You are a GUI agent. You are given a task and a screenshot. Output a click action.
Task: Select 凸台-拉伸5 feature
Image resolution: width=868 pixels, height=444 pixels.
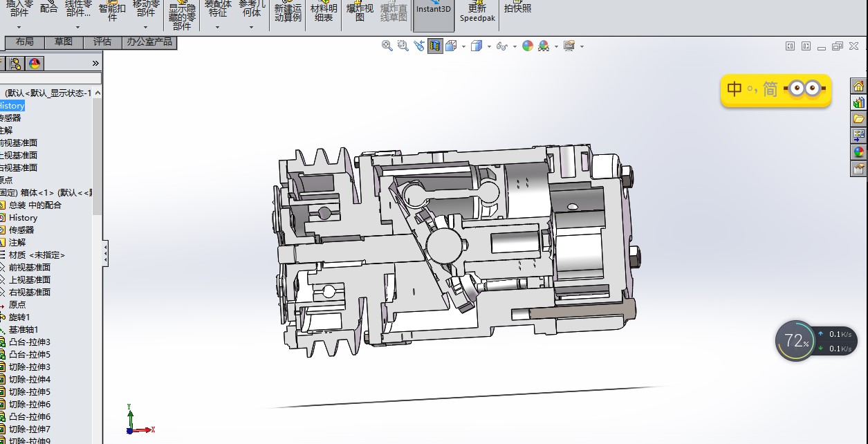pos(30,355)
